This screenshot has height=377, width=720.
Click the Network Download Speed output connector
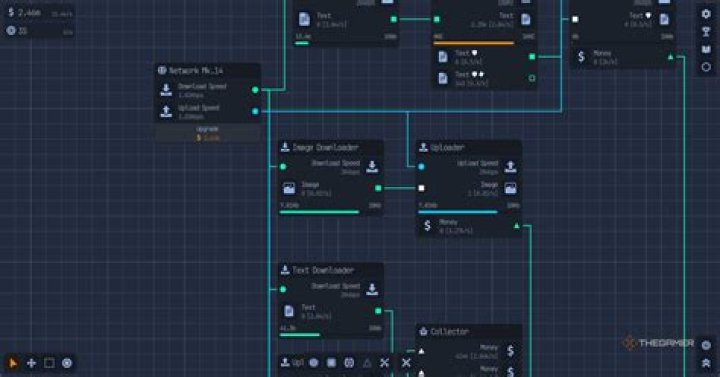pyautogui.click(x=255, y=90)
